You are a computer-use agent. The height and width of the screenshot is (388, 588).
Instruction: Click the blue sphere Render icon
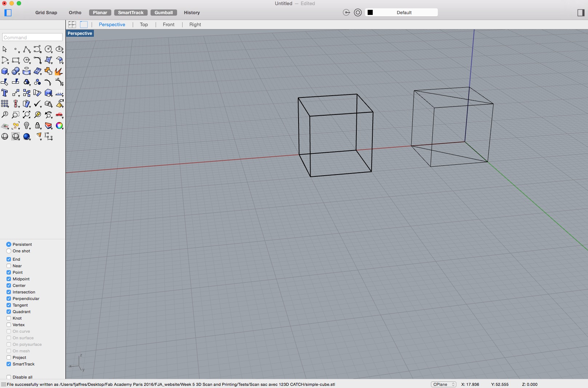[x=27, y=137]
